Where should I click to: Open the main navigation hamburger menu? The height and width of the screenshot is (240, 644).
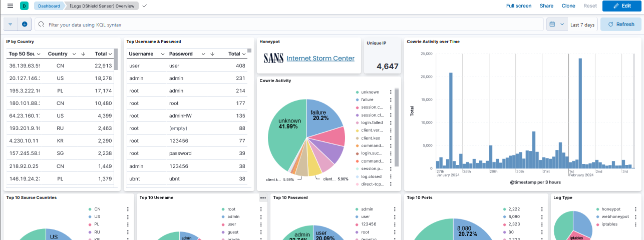click(10, 6)
